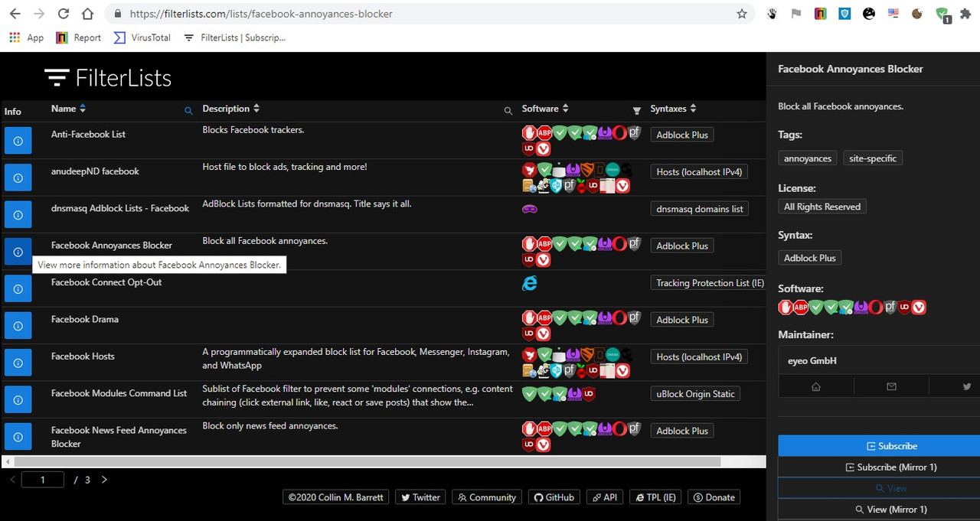Open Report bookmark
980x521 pixels.
79,37
